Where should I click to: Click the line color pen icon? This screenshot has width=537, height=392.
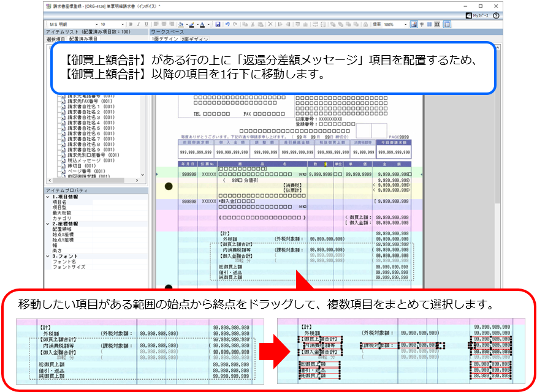click(192, 24)
